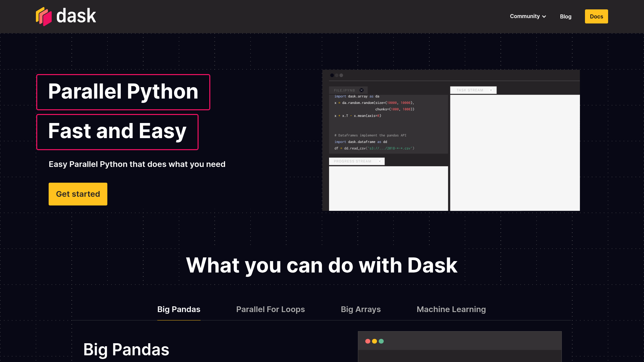Image resolution: width=644 pixels, height=362 pixels.
Task: Switch to the Parallel For Loops tab
Action: pyautogui.click(x=270, y=309)
